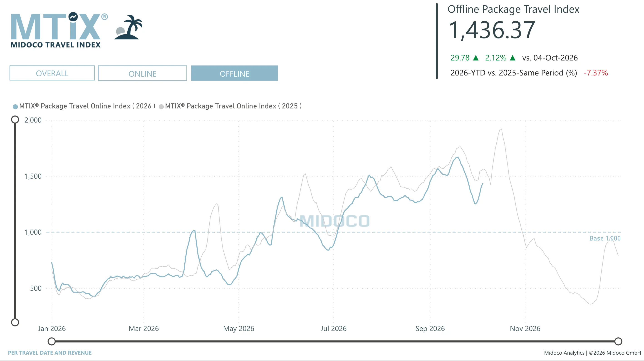644x361 pixels.
Task: Click the 29.78 change value
Action: coord(460,58)
